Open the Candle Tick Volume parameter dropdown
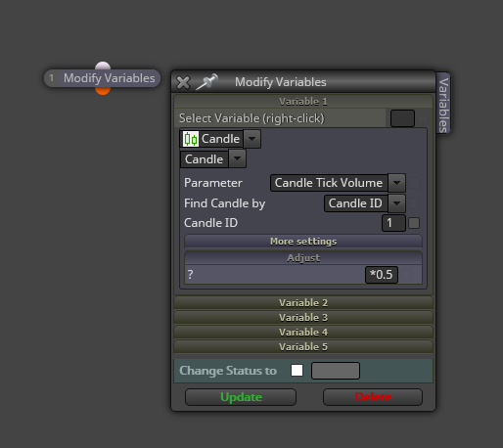 click(396, 183)
